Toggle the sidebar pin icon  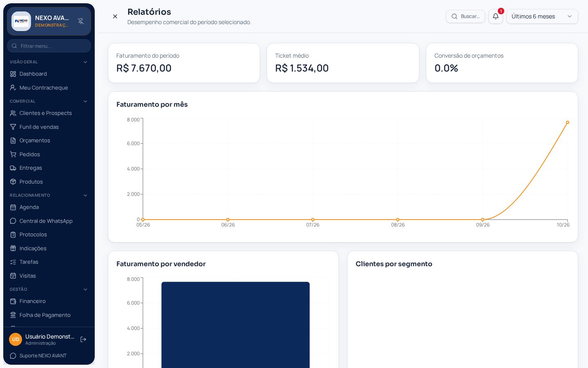click(x=81, y=21)
